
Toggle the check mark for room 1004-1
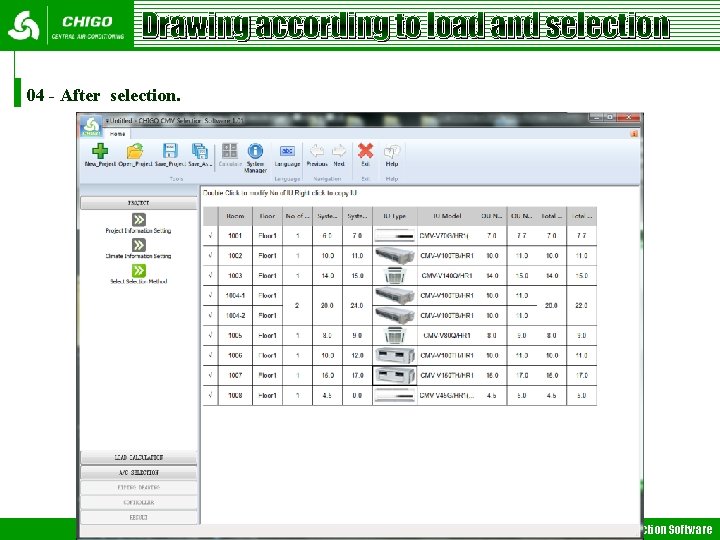210,295
